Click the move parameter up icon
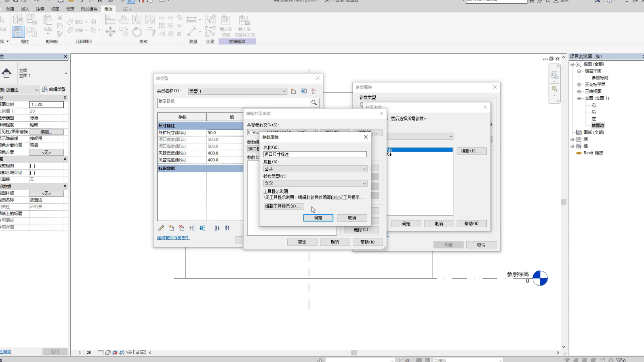The width and height of the screenshot is (644, 362). [x=192, y=228]
